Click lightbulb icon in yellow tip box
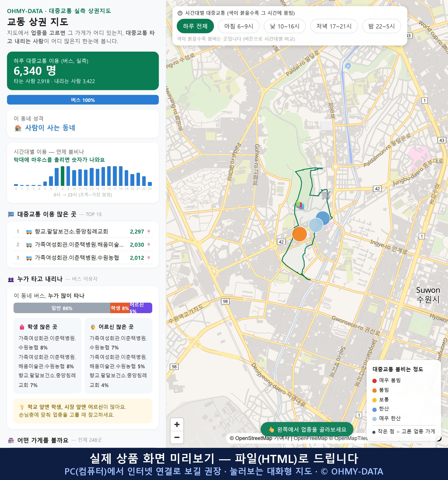This screenshot has height=480, width=448. pyautogui.click(x=22, y=407)
